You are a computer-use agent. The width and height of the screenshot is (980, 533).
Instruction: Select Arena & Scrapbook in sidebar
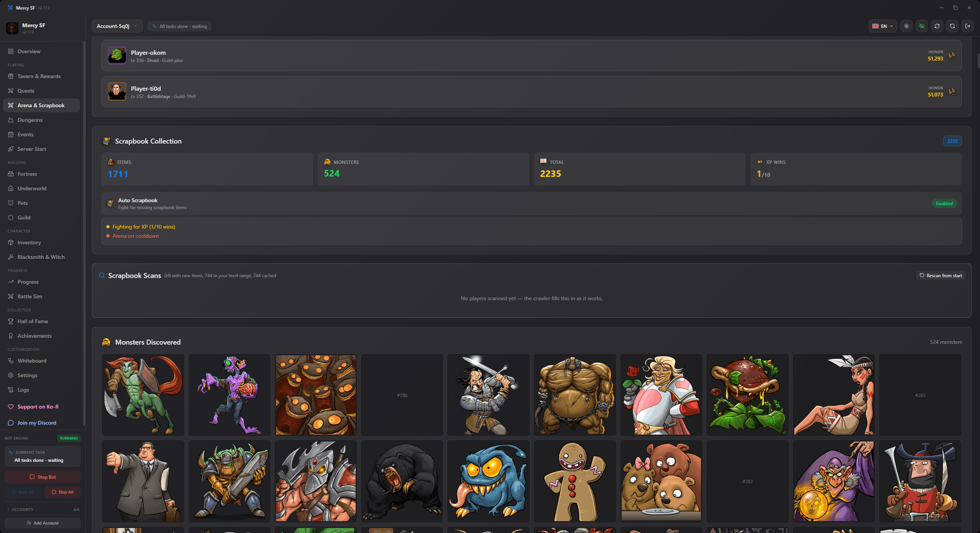coord(41,106)
